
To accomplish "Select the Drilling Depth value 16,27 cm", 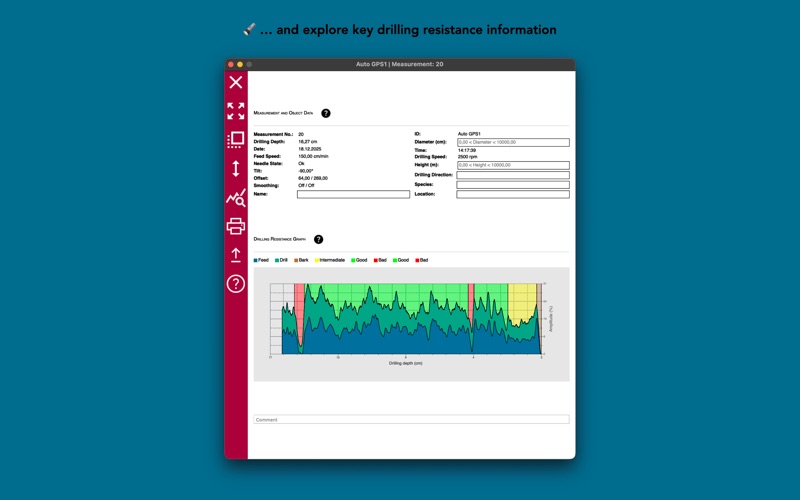I will (308, 142).
